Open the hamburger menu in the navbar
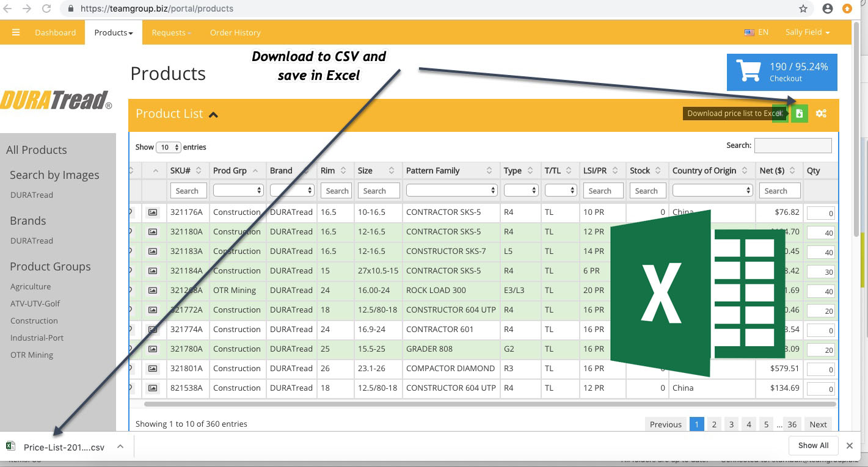 [16, 32]
